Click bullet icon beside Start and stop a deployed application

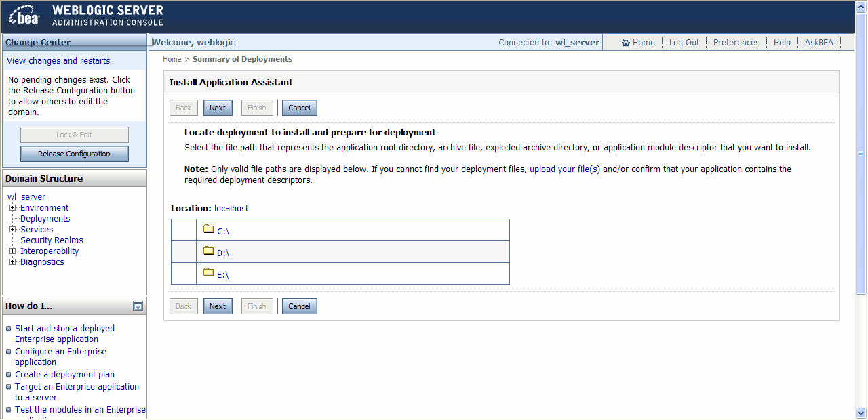(x=9, y=329)
